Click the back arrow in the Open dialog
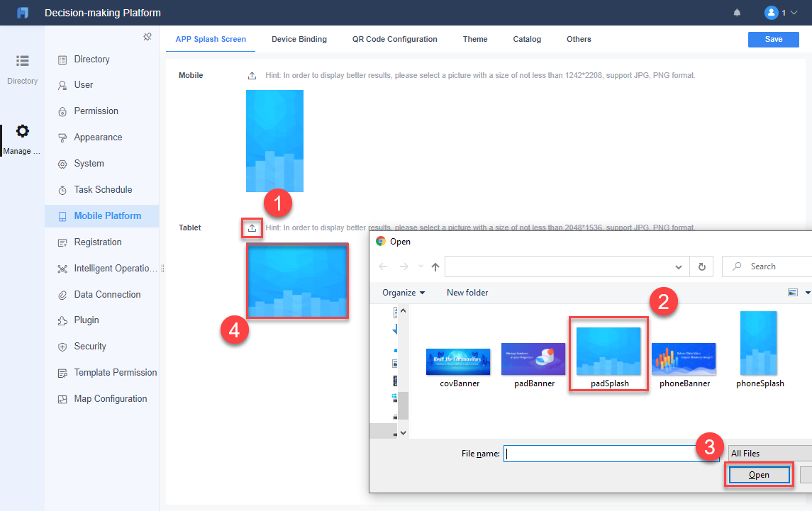This screenshot has width=812, height=511. [383, 266]
